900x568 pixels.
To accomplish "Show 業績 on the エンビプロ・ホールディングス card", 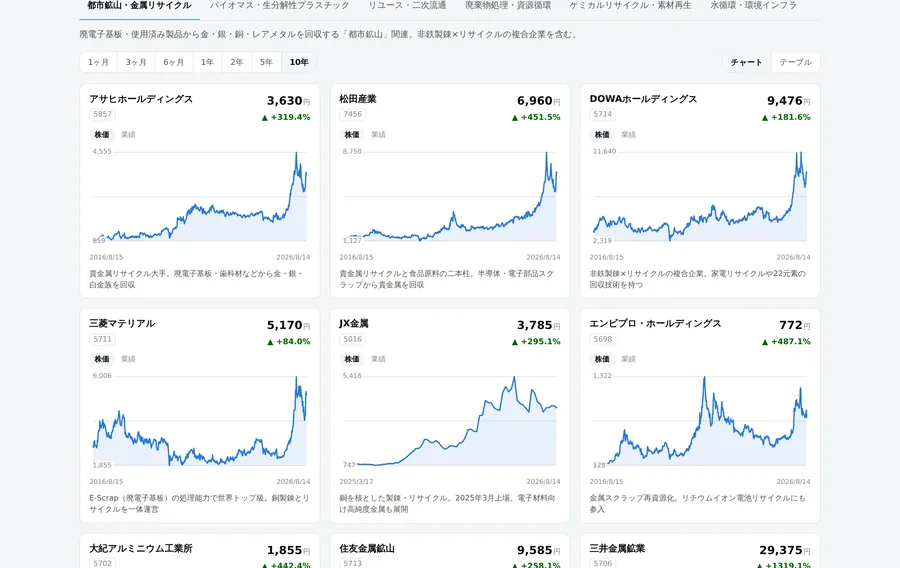I will click(x=629, y=359).
